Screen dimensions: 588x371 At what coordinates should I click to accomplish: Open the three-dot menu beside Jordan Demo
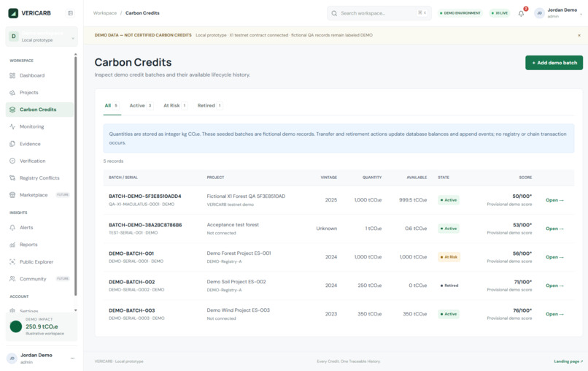point(72,359)
